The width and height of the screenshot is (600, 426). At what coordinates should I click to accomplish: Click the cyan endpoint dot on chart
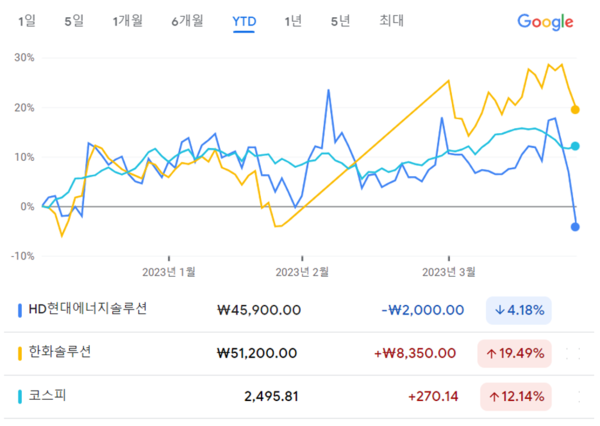point(575,147)
